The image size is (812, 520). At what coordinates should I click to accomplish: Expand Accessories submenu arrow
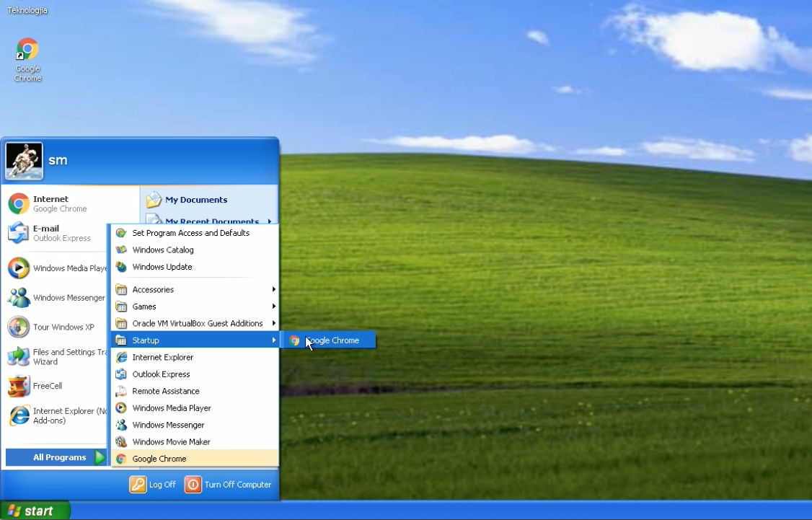[x=273, y=289]
